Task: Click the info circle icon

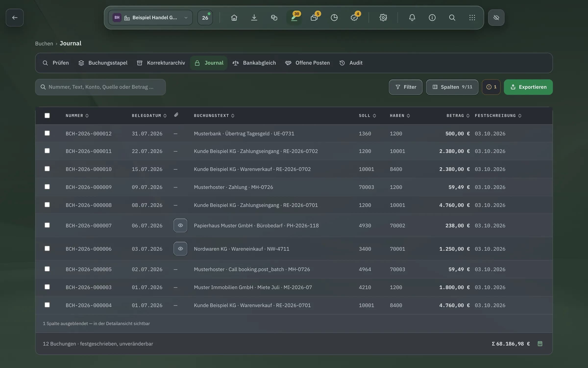Action: [432, 18]
